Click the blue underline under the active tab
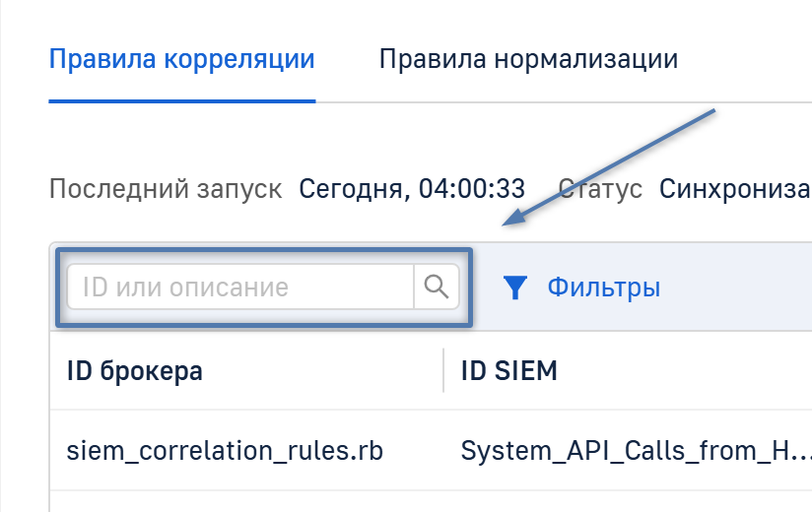Screen dimensions: 812x512 click(181, 100)
